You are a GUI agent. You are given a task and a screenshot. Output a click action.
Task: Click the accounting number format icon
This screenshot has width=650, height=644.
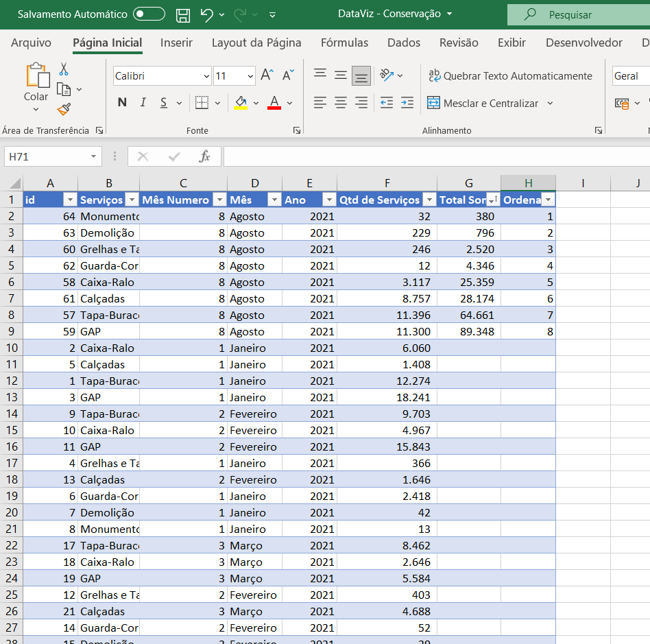click(x=622, y=104)
